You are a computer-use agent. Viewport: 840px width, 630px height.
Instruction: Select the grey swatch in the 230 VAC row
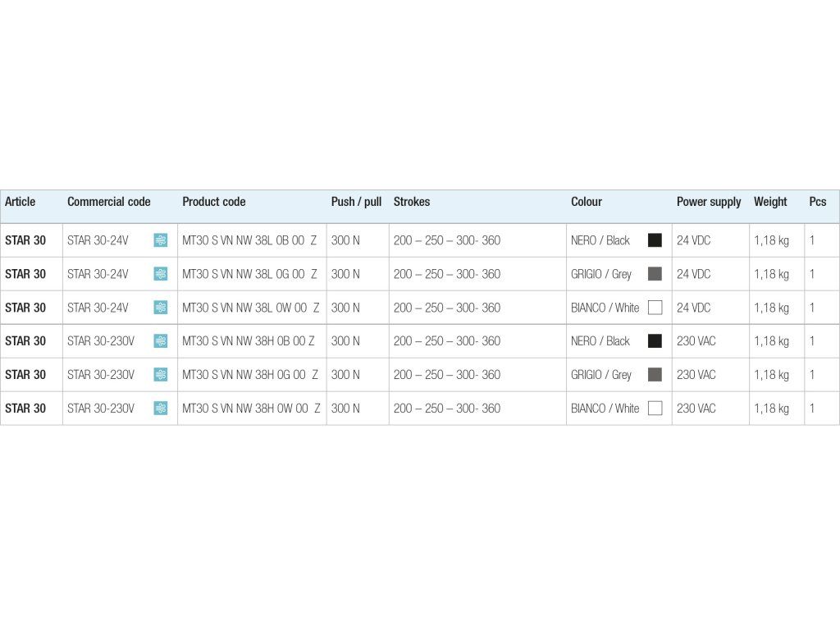pyautogui.click(x=655, y=375)
